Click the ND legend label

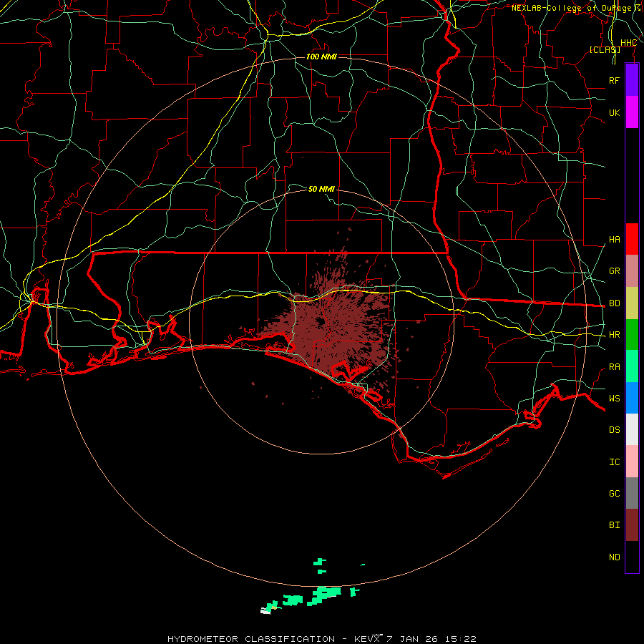click(x=614, y=557)
